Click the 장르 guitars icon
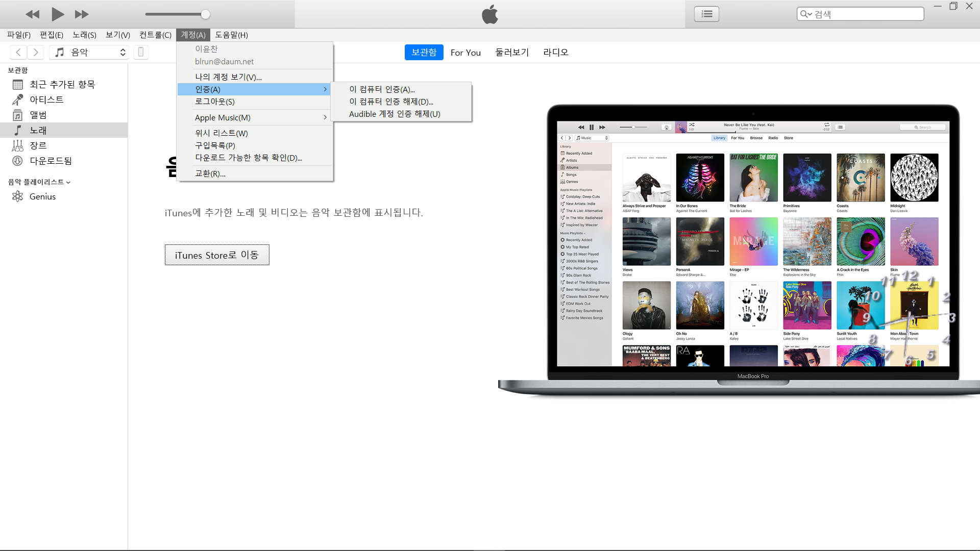 (x=18, y=145)
